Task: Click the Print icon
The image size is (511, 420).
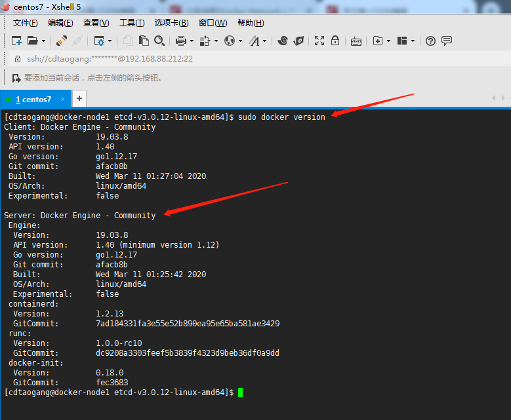Action: 181,41
